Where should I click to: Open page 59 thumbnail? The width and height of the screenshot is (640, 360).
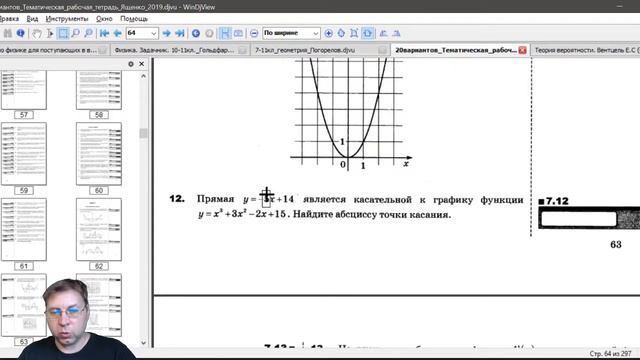24,153
